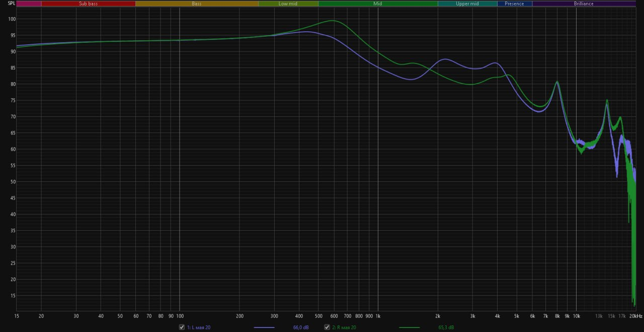644x332 pixels.
Task: Select the '1: L мая 20' legend label
Action: (x=199, y=327)
